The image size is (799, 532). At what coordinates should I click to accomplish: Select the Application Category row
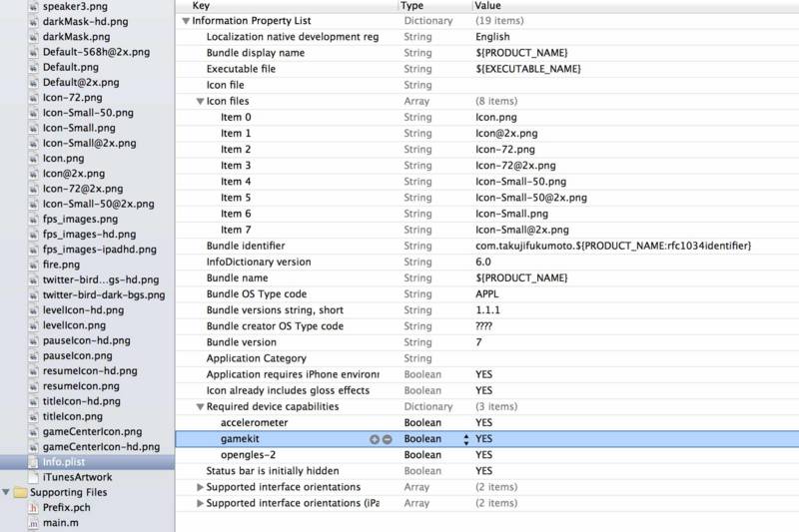point(487,358)
